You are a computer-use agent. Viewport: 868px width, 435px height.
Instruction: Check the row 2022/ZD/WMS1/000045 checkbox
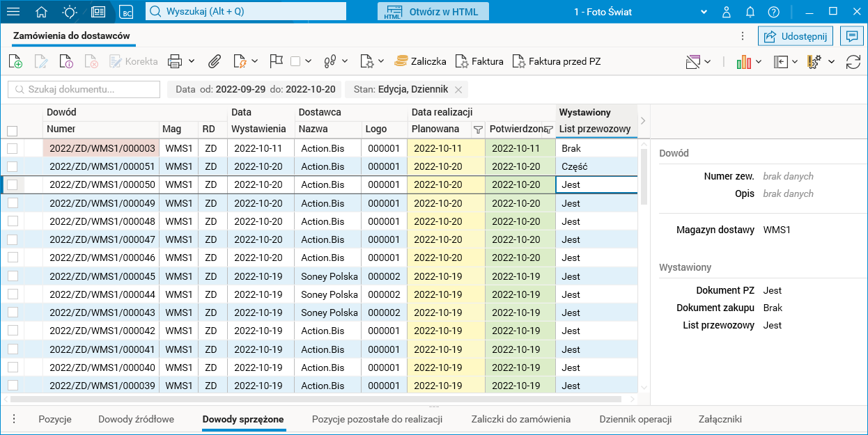13,276
